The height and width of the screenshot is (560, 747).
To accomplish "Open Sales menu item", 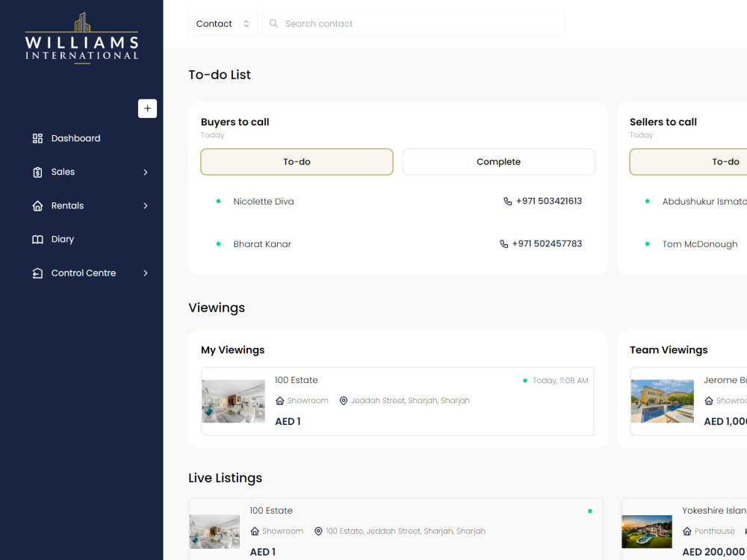I will (x=63, y=172).
